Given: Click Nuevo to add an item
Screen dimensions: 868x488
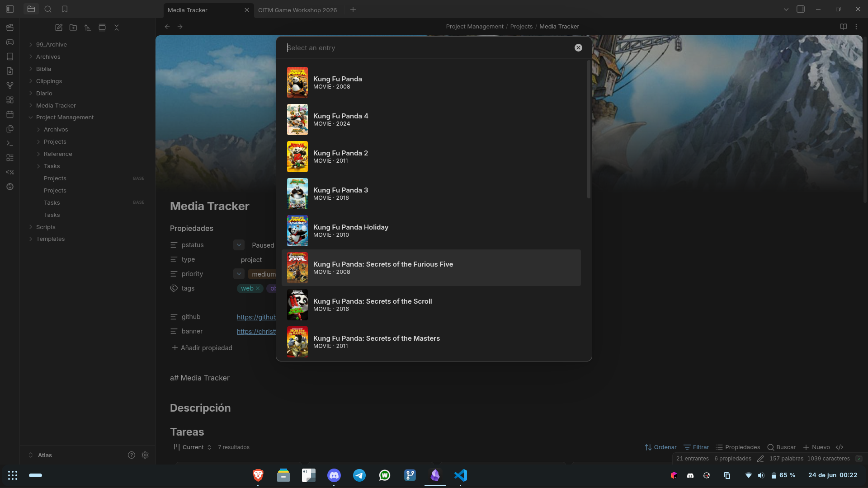Looking at the screenshot, I should [x=816, y=447].
